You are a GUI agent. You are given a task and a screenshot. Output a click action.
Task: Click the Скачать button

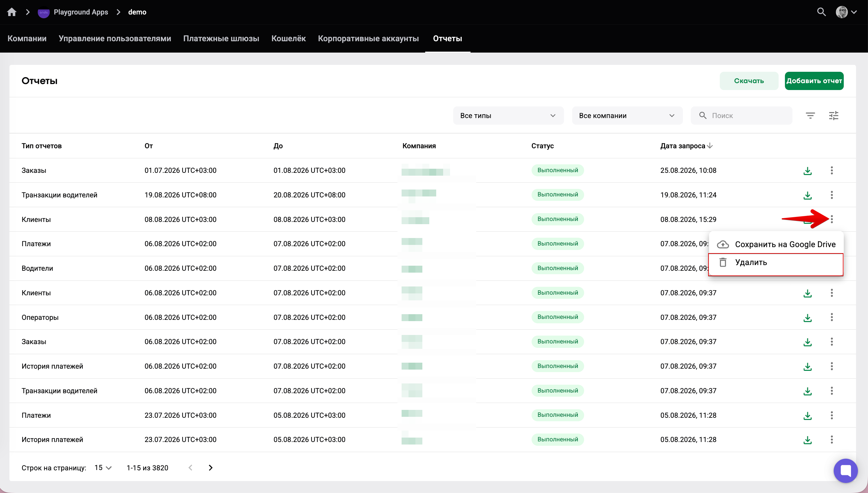(x=748, y=81)
